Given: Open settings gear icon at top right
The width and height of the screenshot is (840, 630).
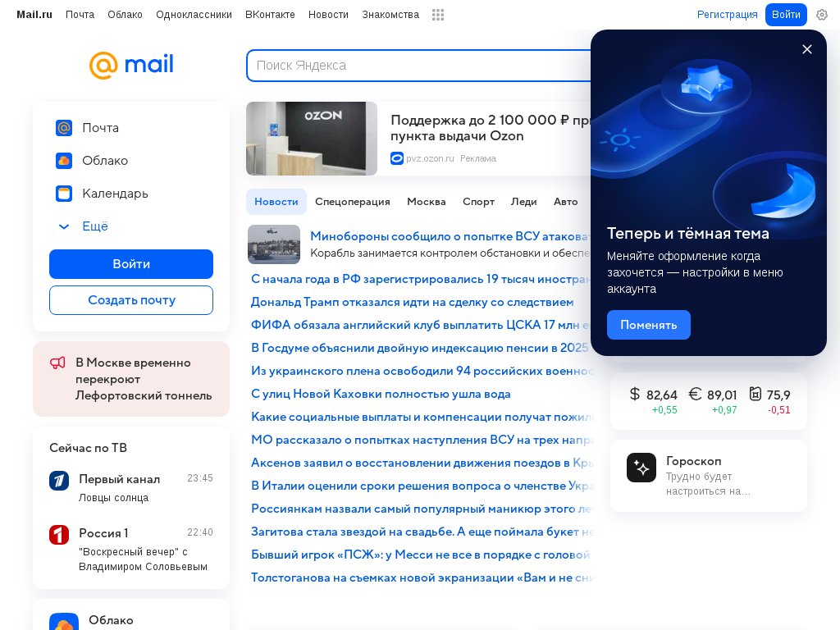Looking at the screenshot, I should click(822, 15).
